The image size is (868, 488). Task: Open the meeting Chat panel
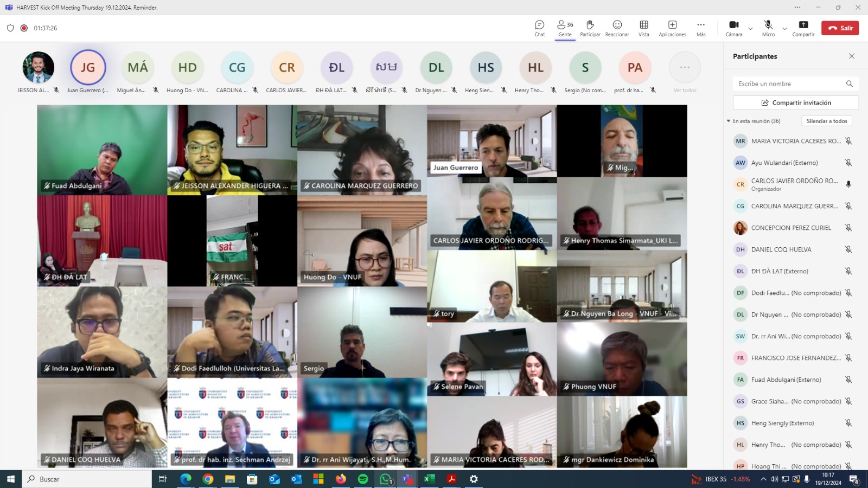pyautogui.click(x=539, y=28)
